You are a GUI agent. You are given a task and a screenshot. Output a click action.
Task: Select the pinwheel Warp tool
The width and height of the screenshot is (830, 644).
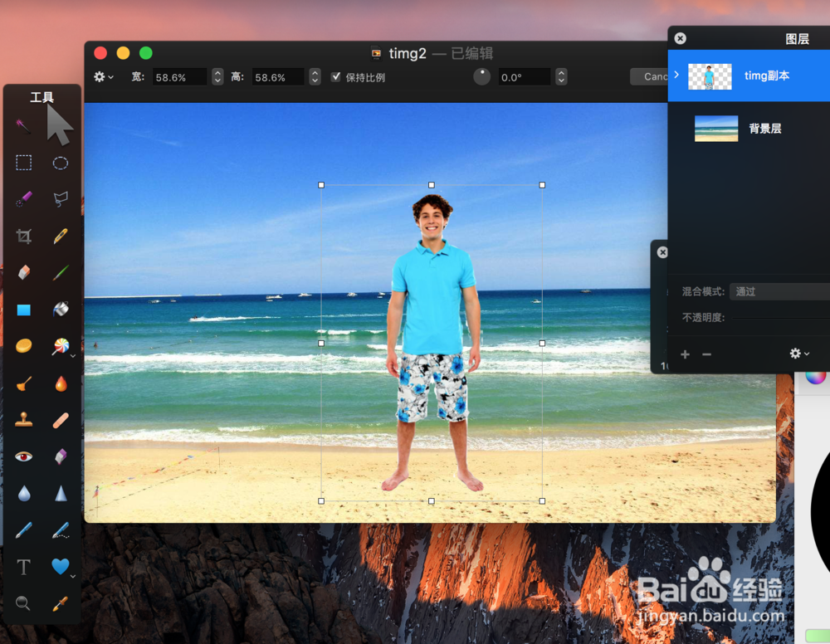61,346
